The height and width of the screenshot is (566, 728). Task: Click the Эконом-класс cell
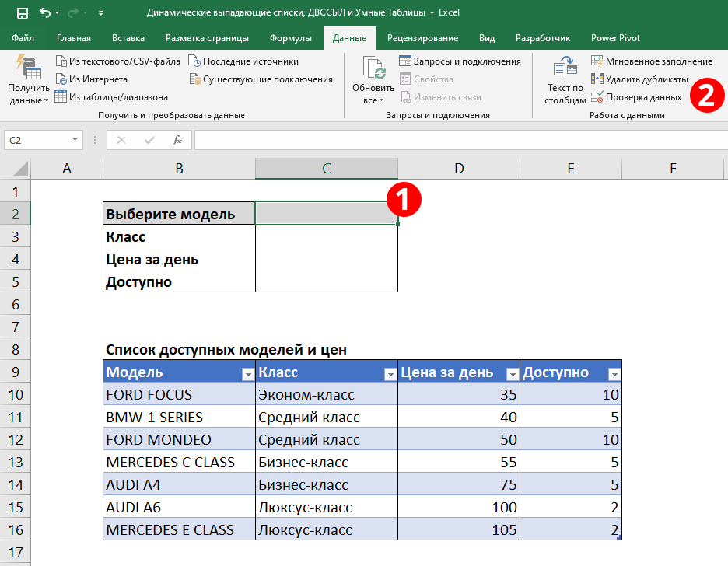(327, 394)
